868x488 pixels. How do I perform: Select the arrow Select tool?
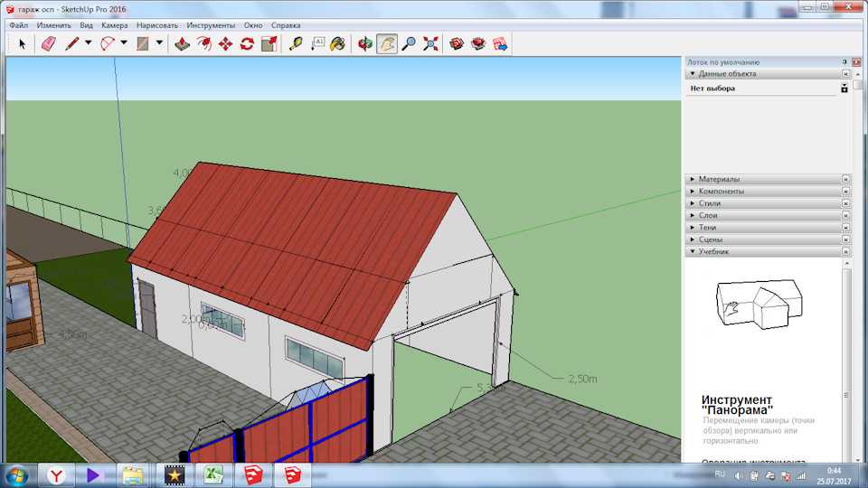point(22,43)
